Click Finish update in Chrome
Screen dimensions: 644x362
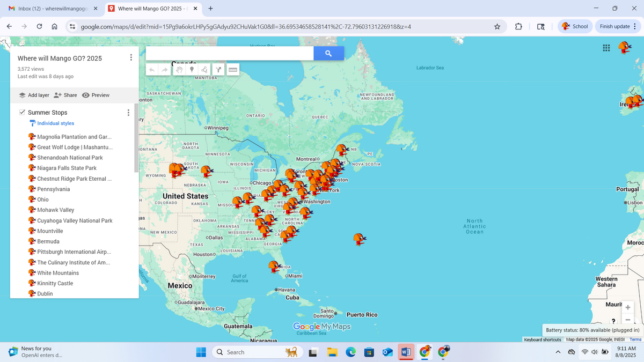tap(618, 26)
